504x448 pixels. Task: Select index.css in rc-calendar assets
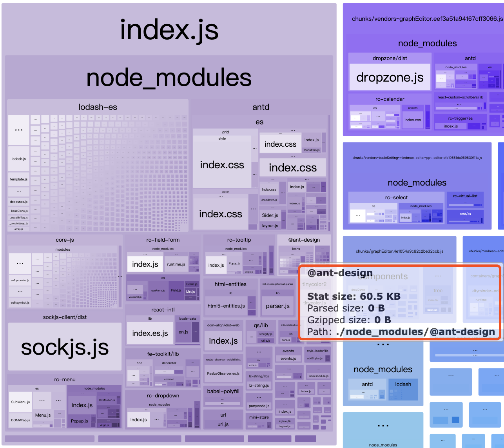point(413,120)
